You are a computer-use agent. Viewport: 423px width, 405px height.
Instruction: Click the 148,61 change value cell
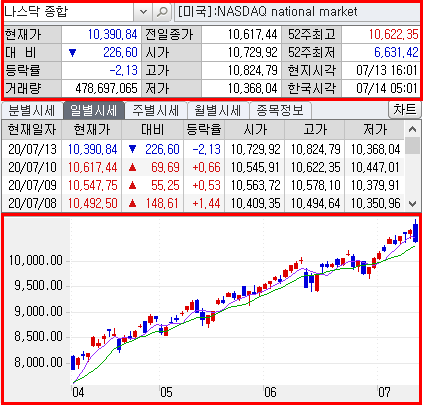click(162, 203)
